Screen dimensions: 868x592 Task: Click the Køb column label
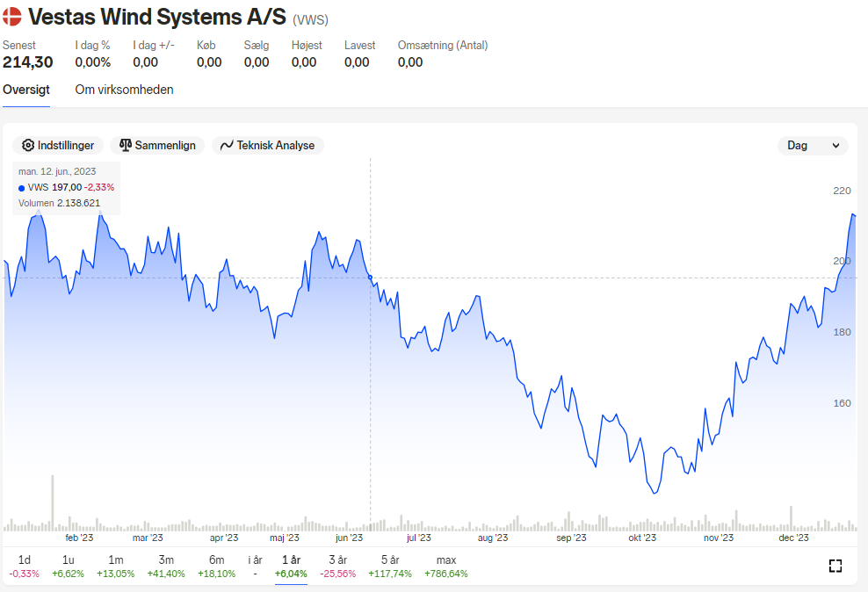(206, 46)
